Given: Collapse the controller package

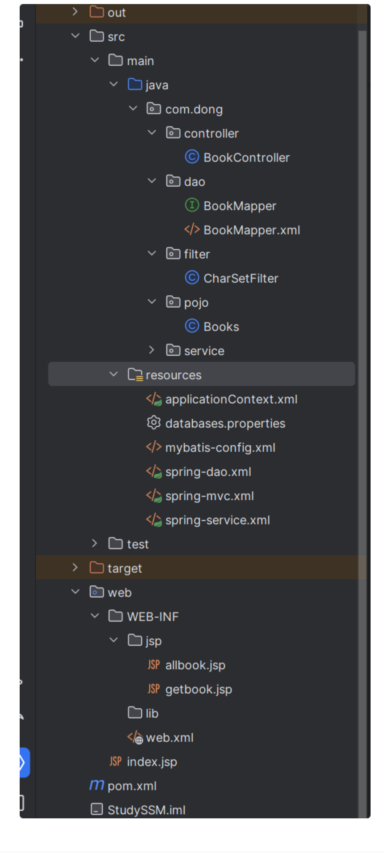Looking at the screenshot, I should coord(152,132).
